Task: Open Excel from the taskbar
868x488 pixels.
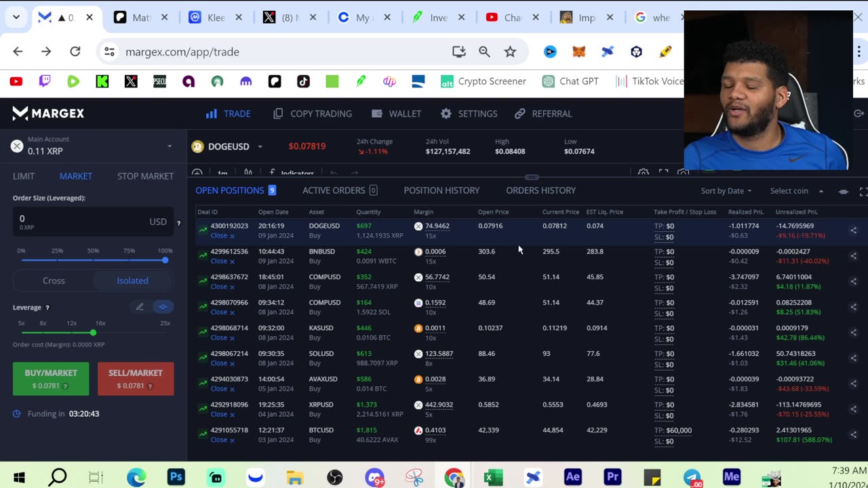Action: (x=493, y=477)
